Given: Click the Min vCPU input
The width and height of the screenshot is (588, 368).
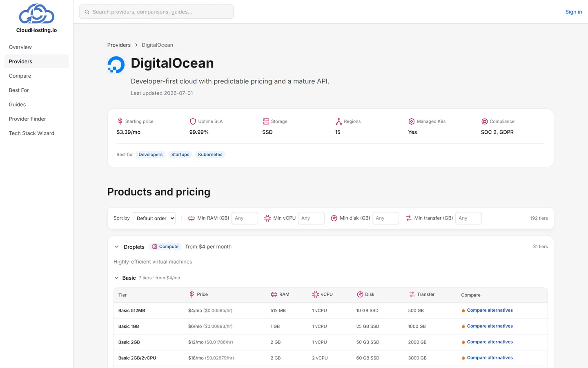Looking at the screenshot, I should click(x=311, y=218).
